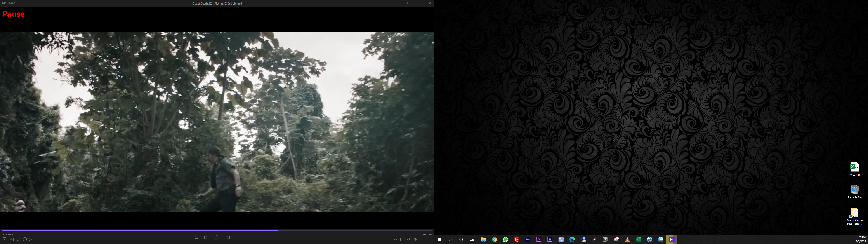Click the pin always-on-top icon
The image size is (868, 244).
[406, 3]
